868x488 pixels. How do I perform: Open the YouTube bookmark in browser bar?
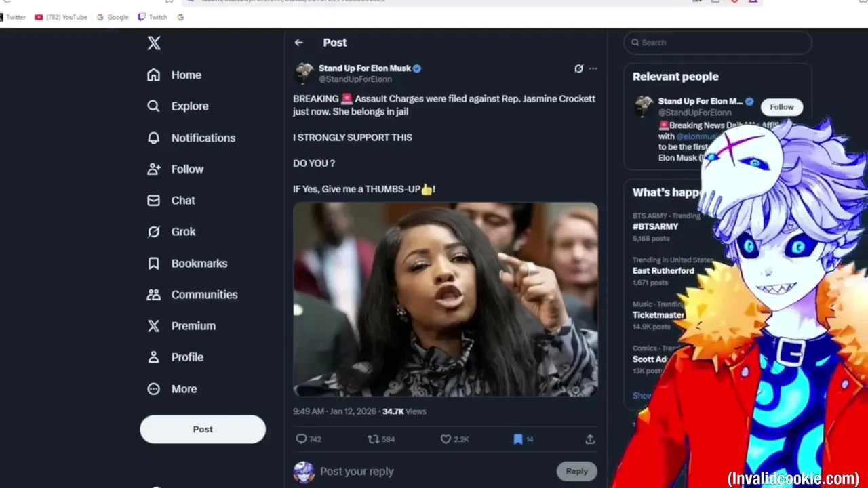[61, 17]
